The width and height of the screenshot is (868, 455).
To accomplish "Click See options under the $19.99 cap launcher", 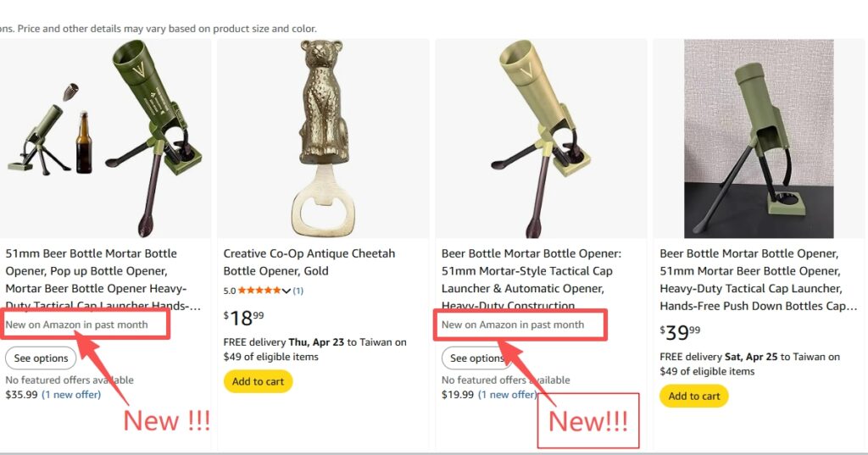I will 472,358.
